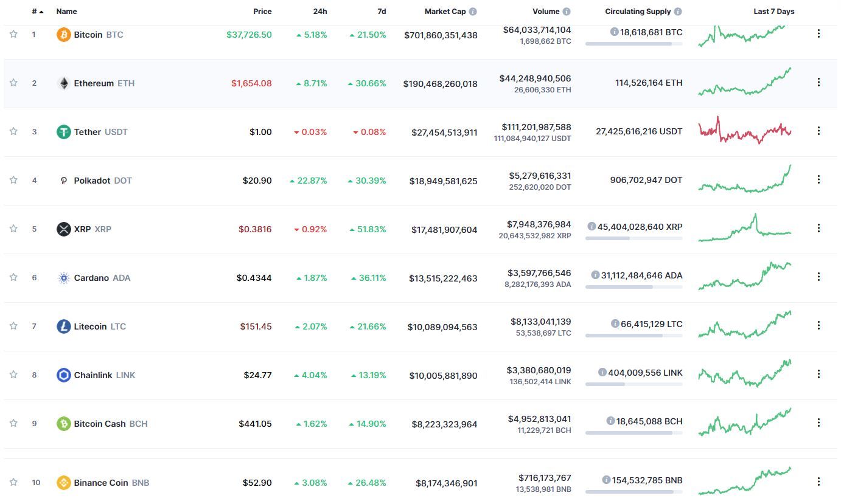Click info icon next to 45,404,028,640 XRP supply
841x504 pixels.
coord(591,226)
